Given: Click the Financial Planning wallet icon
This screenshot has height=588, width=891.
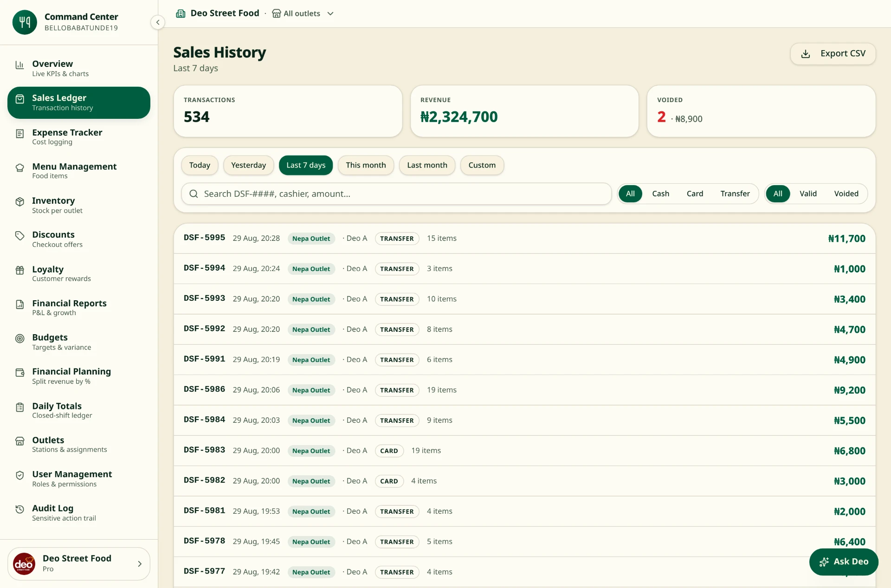Looking at the screenshot, I should tap(19, 373).
